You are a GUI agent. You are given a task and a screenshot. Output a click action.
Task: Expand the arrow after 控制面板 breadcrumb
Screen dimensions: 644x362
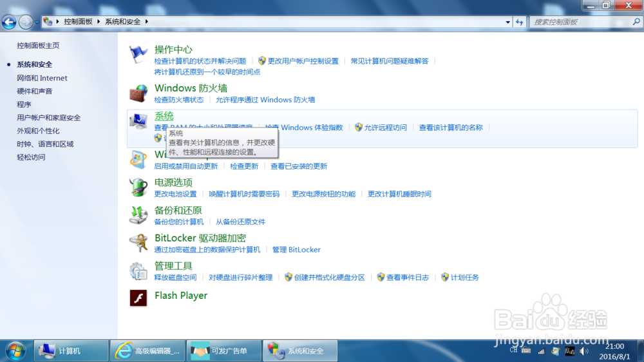coord(99,21)
